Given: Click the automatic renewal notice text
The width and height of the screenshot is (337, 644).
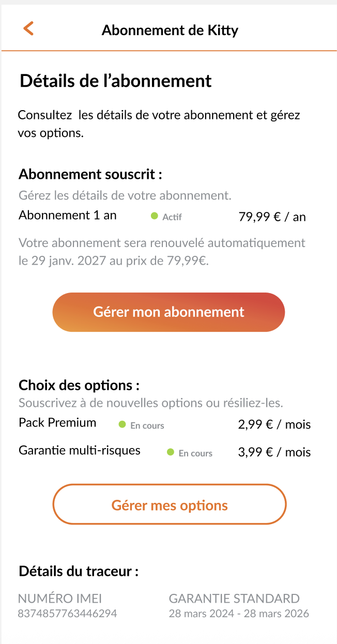Looking at the screenshot, I should pyautogui.click(x=162, y=252).
